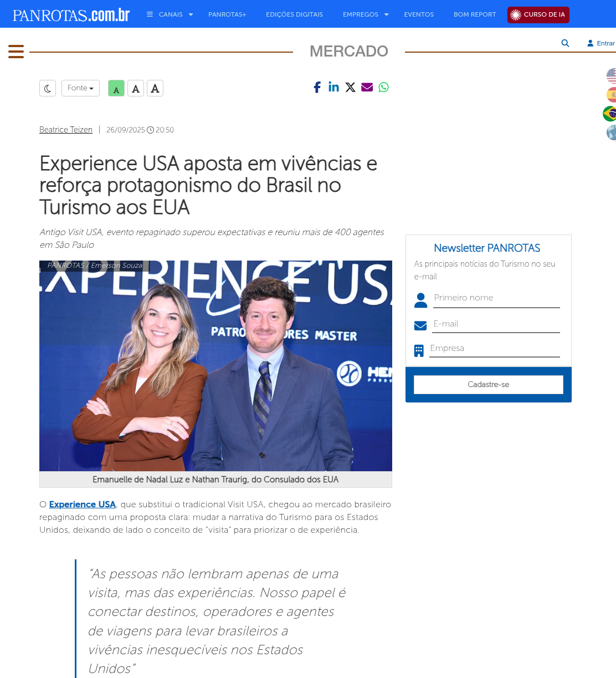Open the PANROTAS+ menu item
The image size is (616, 678).
[227, 14]
